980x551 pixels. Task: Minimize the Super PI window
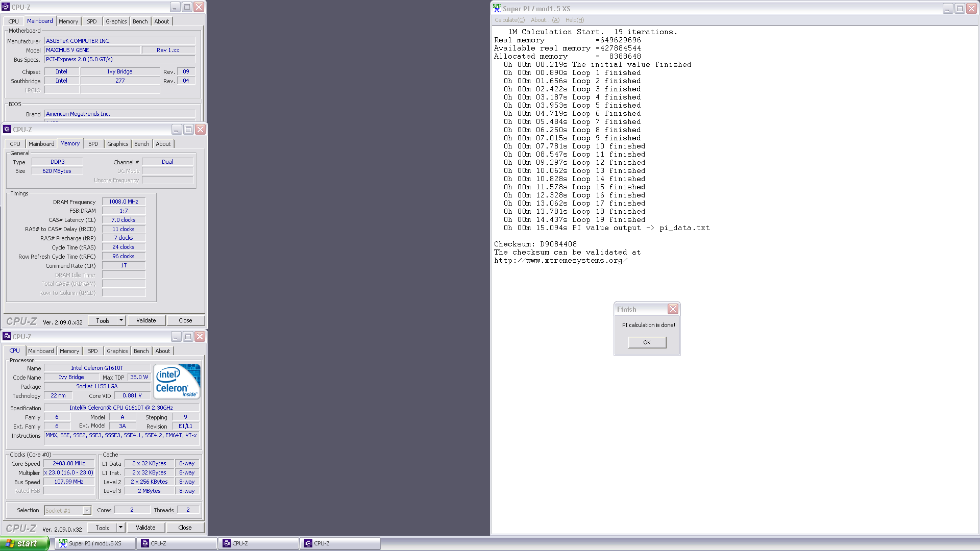pos(947,8)
